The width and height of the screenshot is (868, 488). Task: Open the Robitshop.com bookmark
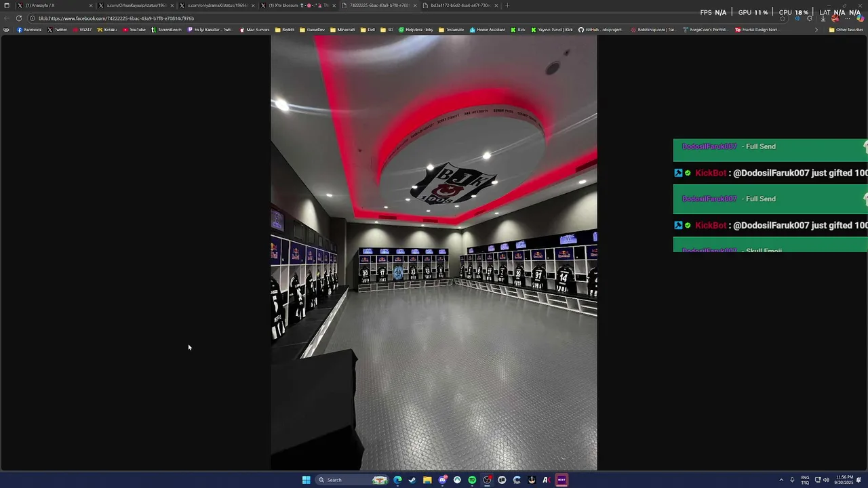pyautogui.click(x=654, y=30)
